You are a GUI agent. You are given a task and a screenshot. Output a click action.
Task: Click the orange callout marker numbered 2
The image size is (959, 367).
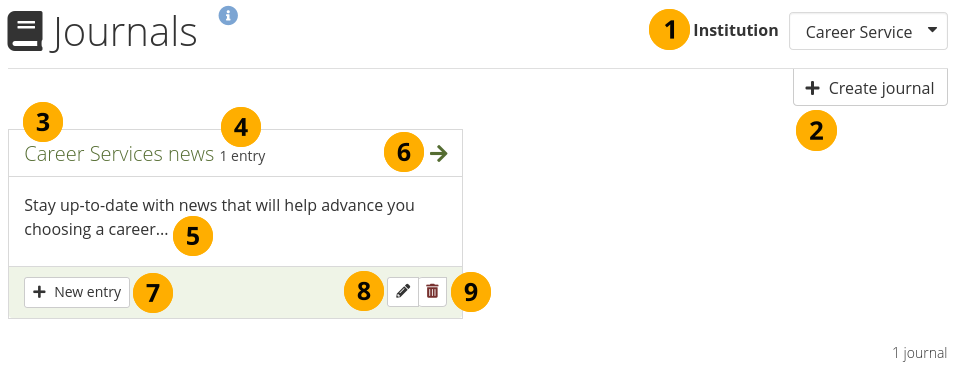click(x=816, y=131)
